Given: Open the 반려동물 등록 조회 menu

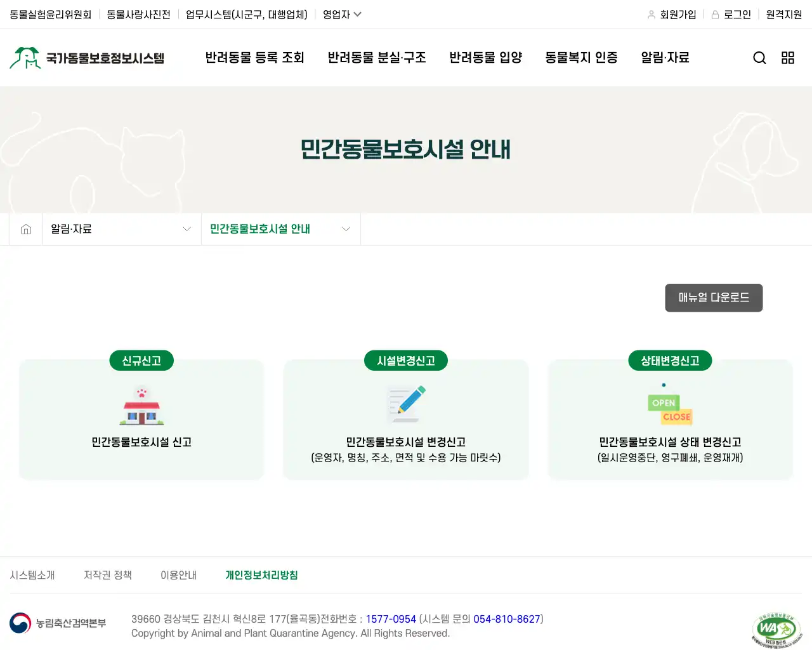Looking at the screenshot, I should (x=255, y=58).
